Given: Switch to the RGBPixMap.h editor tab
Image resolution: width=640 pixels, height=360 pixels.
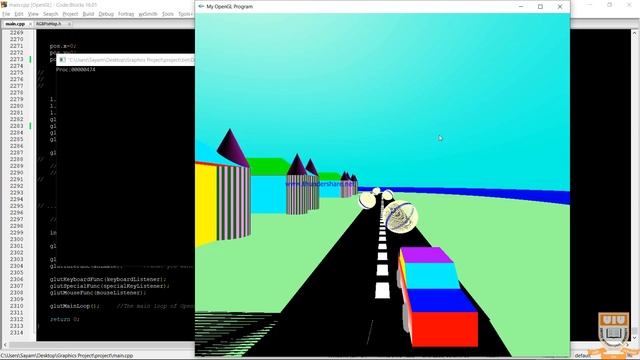Looking at the screenshot, I should [49, 24].
